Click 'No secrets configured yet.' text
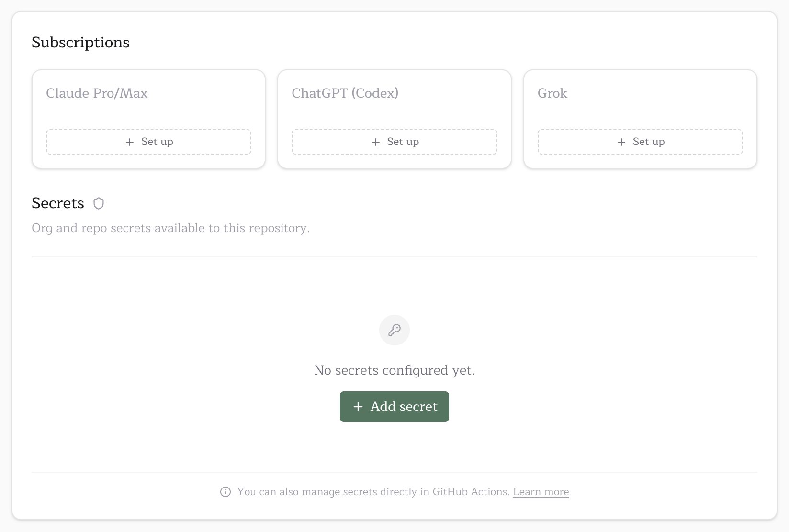Viewport: 789px width, 532px height. tap(394, 370)
